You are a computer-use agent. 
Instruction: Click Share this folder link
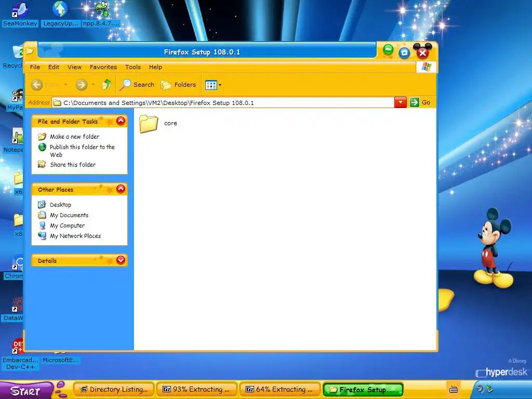pos(73,165)
